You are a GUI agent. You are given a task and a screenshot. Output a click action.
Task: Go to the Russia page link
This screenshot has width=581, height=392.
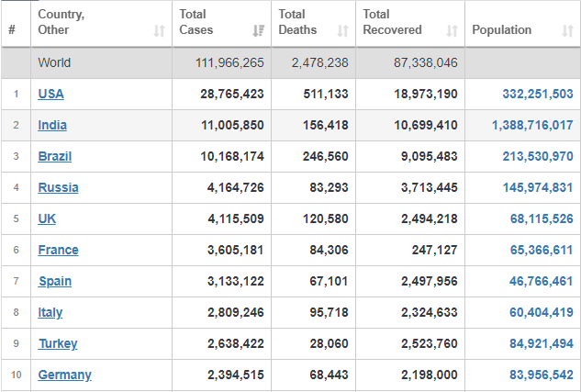[58, 187]
